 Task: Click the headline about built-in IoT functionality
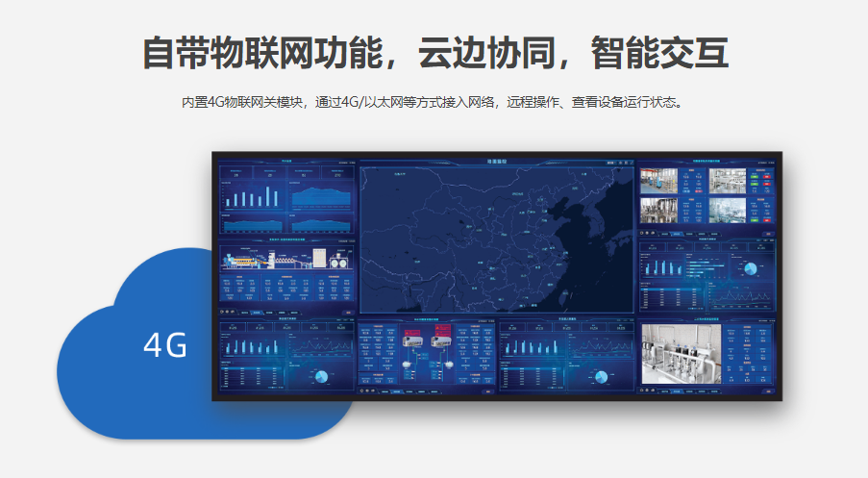(x=434, y=53)
